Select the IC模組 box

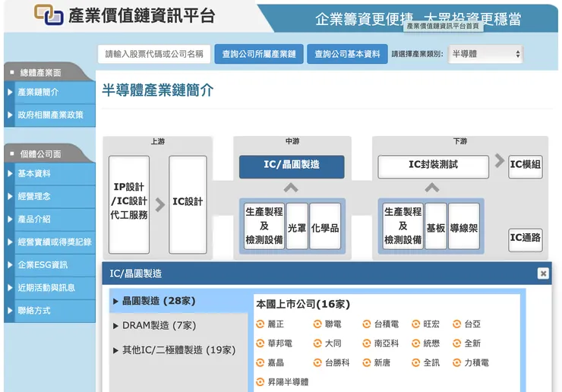526,167
